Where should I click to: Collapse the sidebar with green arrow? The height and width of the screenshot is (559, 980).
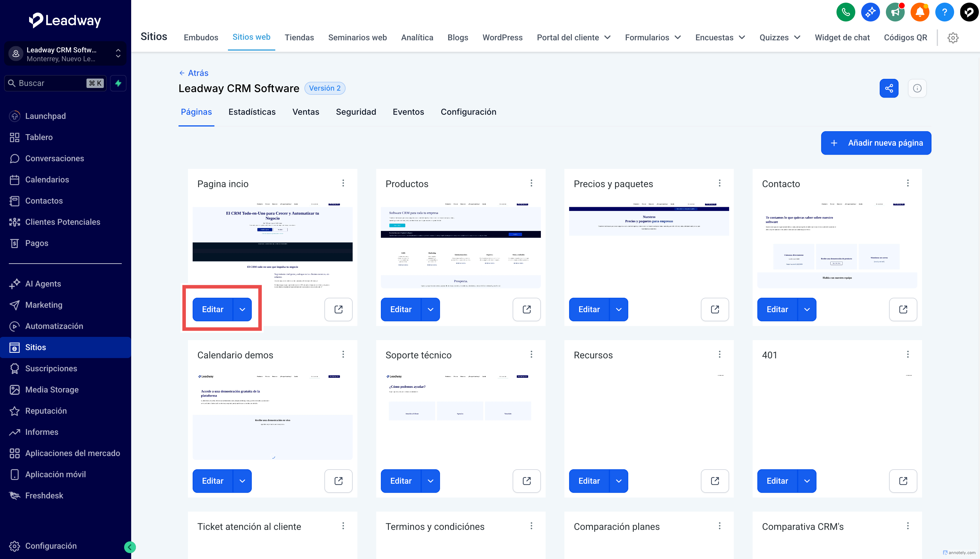tap(130, 547)
